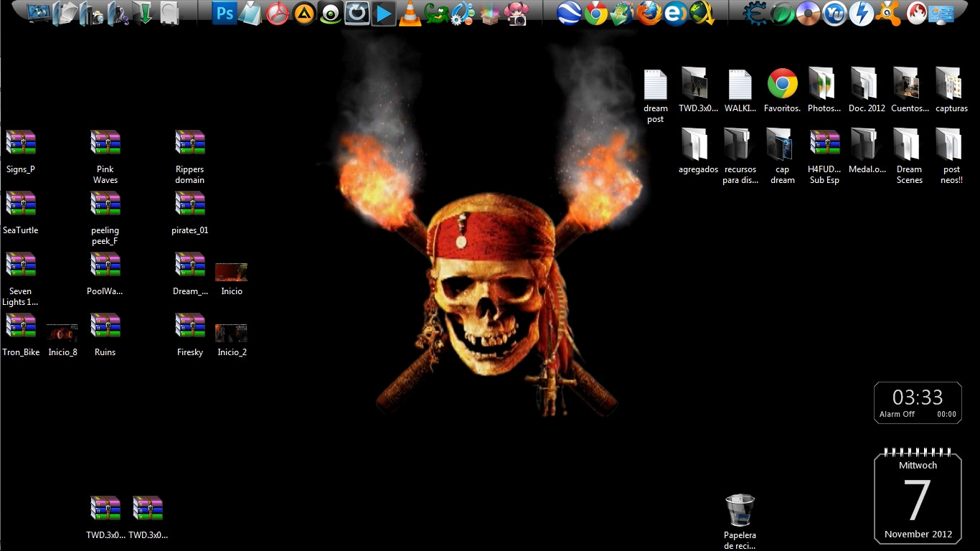This screenshot has height=551, width=980.
Task: Select the Photos... folder
Action: pyautogui.click(x=824, y=91)
